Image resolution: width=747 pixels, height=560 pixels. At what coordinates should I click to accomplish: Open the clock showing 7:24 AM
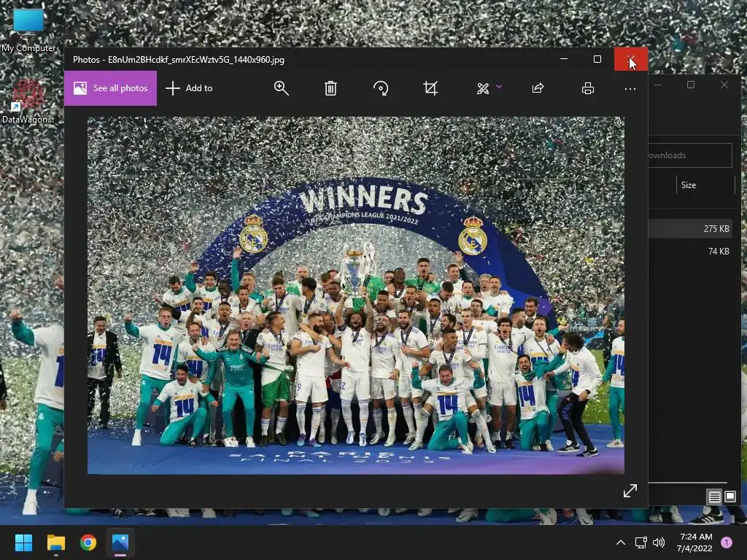tap(695, 542)
